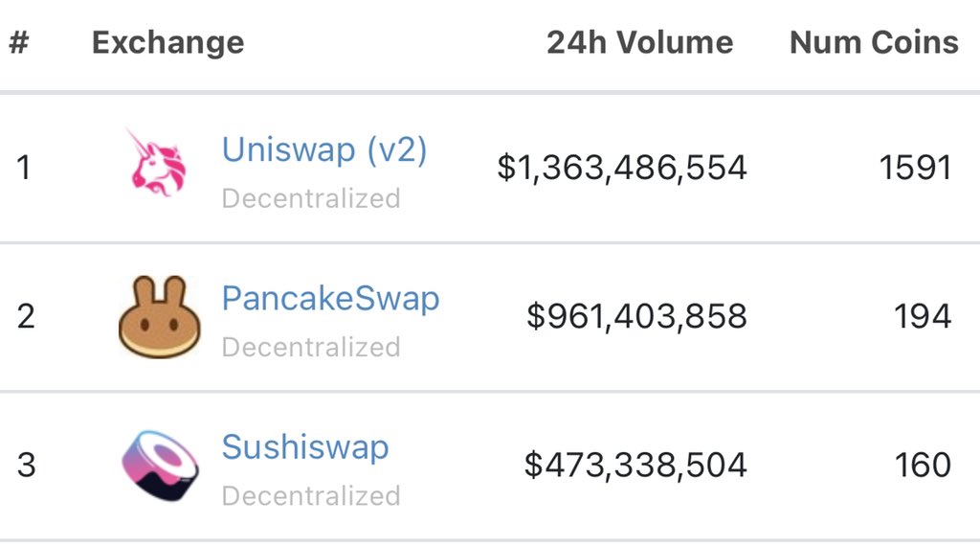The width and height of the screenshot is (980, 546).
Task: Sort by the Num Coins column header
Action: pos(874,42)
